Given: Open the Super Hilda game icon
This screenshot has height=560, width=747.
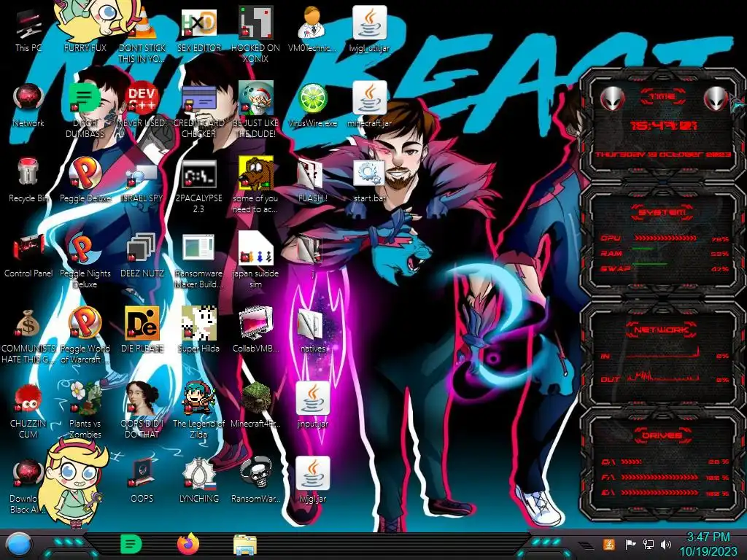Looking at the screenshot, I should pos(198,323).
